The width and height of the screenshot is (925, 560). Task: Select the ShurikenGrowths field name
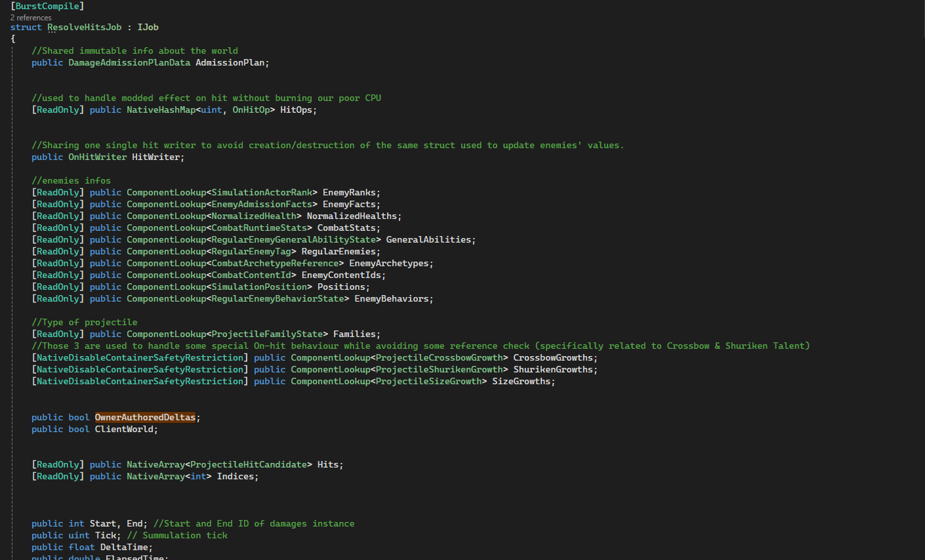[553, 369]
